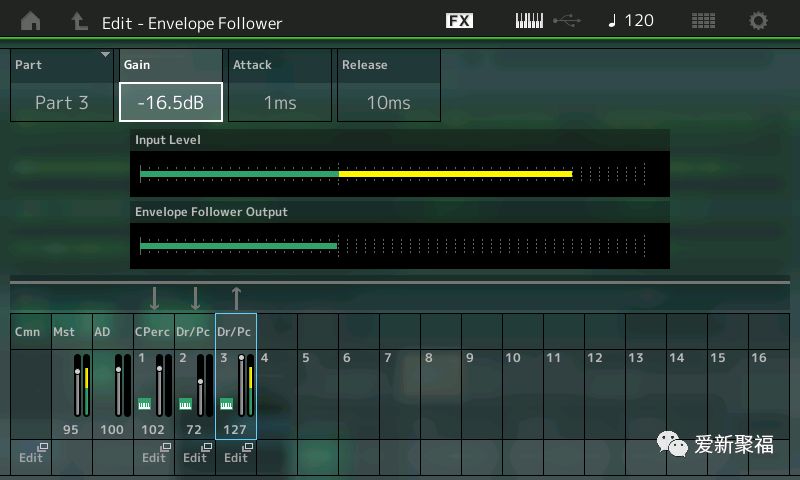
Task: Click the USB connection icon
Action: (x=566, y=21)
